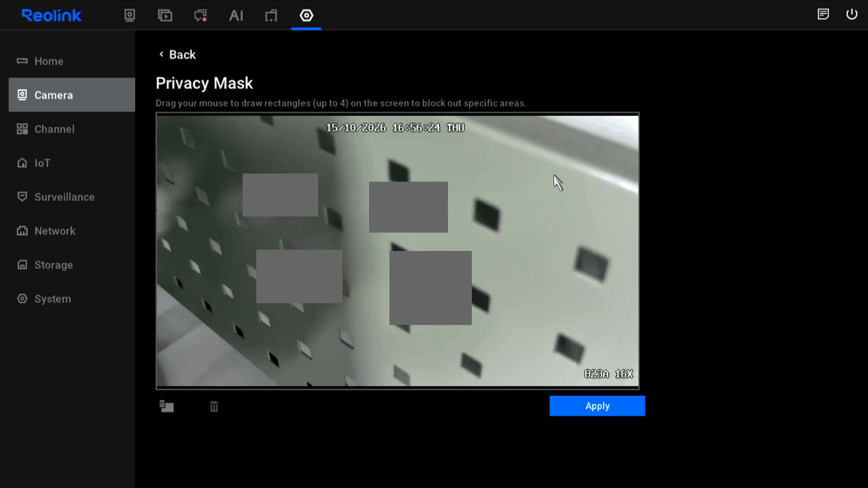
Task: Open System in the sidebar
Action: click(72, 298)
